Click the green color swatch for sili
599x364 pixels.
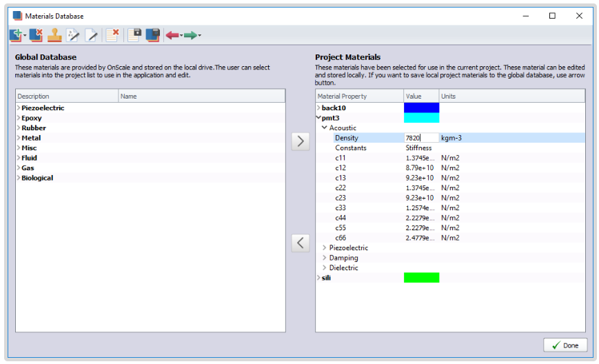421,278
